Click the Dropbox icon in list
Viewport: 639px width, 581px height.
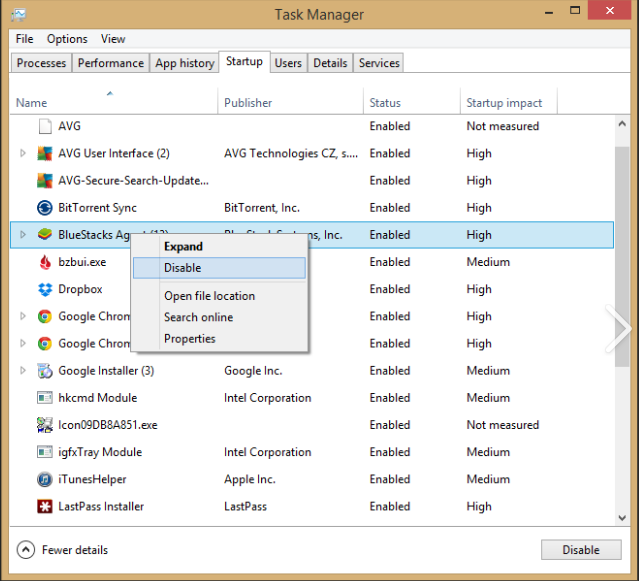(x=44, y=289)
